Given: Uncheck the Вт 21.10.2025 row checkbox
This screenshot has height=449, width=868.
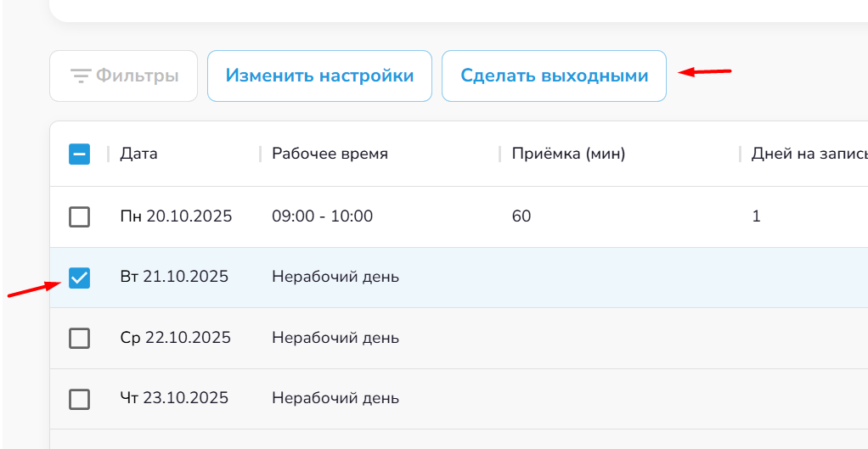Looking at the screenshot, I should point(79,278).
